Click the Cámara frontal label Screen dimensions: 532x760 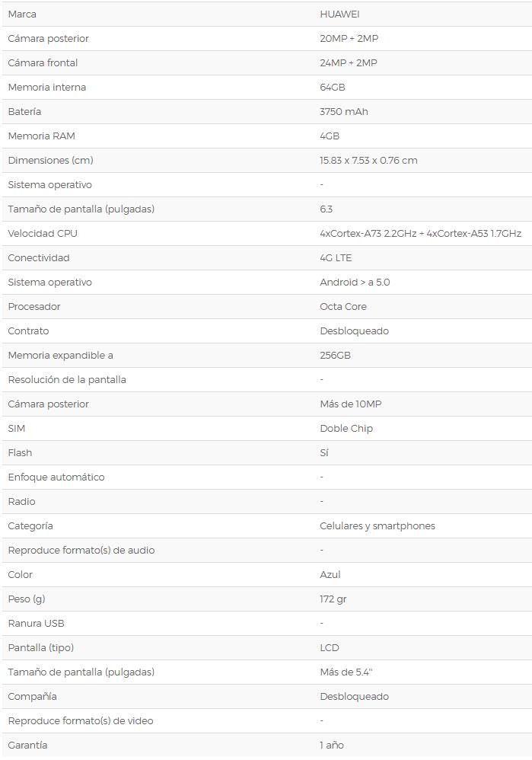click(x=43, y=63)
